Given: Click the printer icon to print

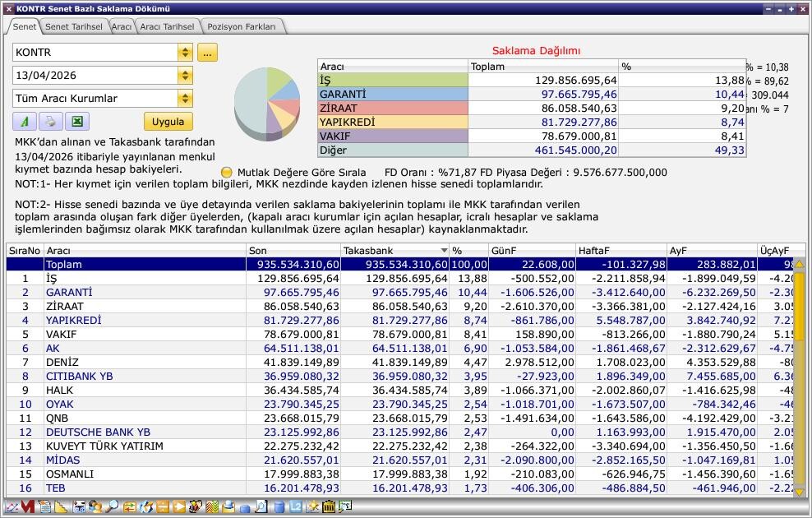Looking at the screenshot, I should pos(50,122).
